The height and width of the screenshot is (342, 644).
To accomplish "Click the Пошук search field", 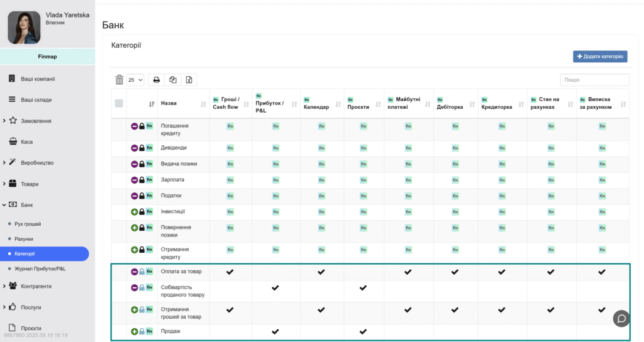I will [594, 80].
